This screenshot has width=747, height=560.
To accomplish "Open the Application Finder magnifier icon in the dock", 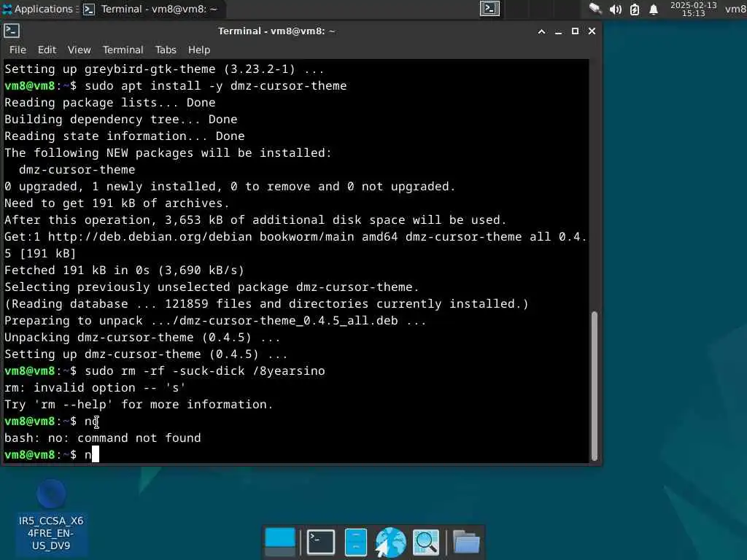I will click(426, 542).
